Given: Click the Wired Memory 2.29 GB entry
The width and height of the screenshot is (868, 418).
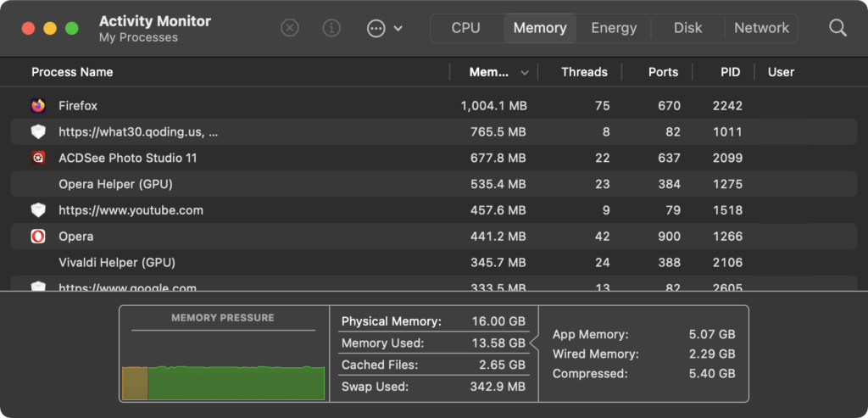Looking at the screenshot, I should point(644,354).
